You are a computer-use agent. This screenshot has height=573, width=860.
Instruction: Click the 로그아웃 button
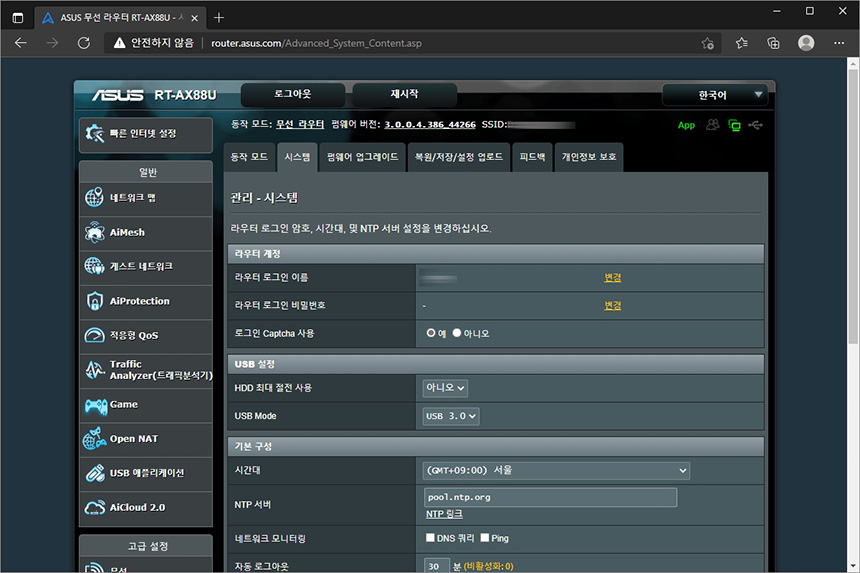[293, 94]
